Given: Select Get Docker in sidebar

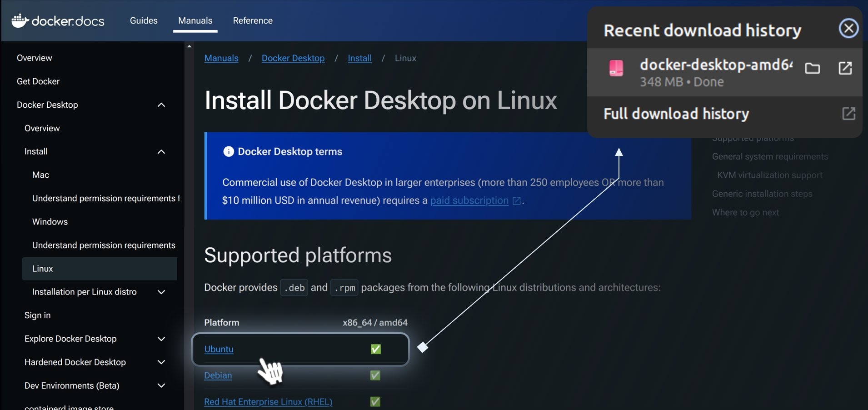Looking at the screenshot, I should click(x=38, y=81).
